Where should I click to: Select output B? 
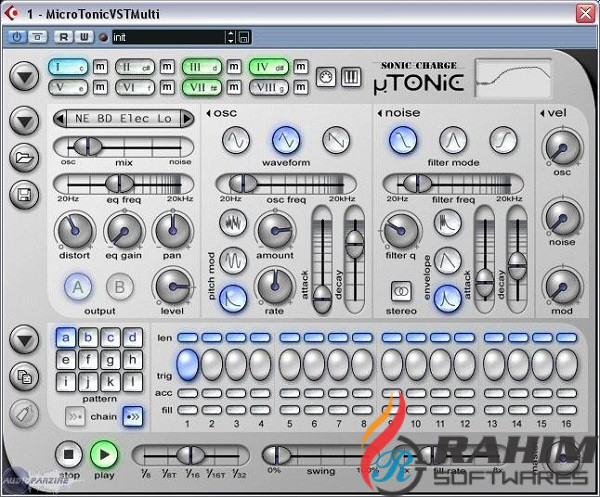click(x=120, y=287)
